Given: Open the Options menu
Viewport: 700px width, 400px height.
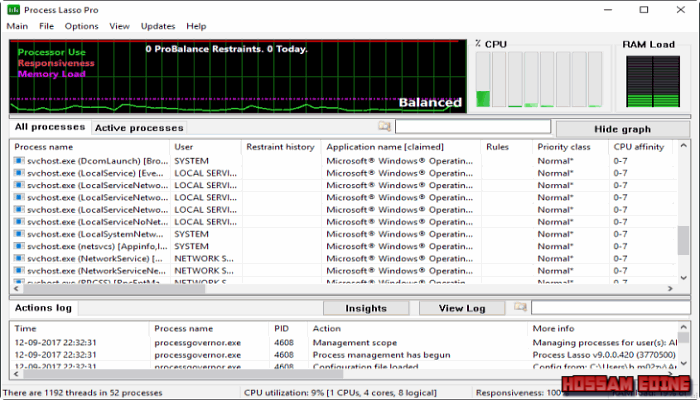Looking at the screenshot, I should pyautogui.click(x=81, y=26).
